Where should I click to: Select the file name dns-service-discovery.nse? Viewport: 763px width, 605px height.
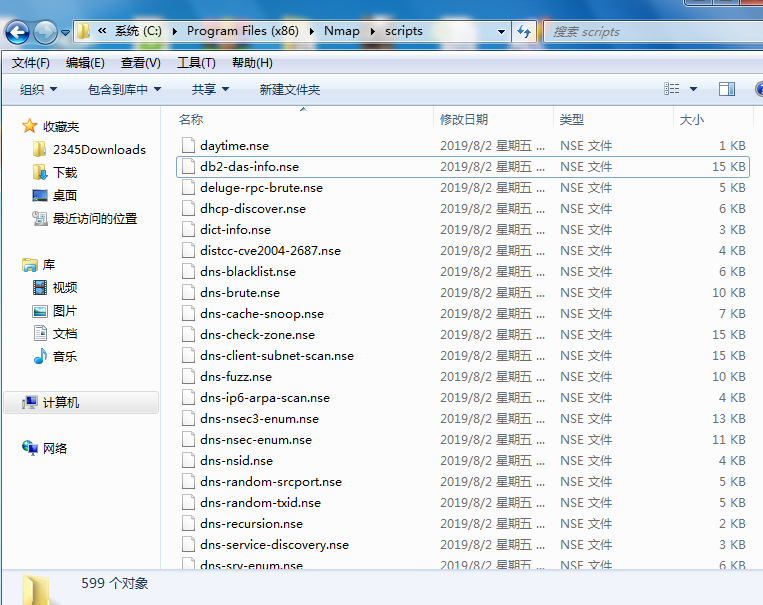274,545
